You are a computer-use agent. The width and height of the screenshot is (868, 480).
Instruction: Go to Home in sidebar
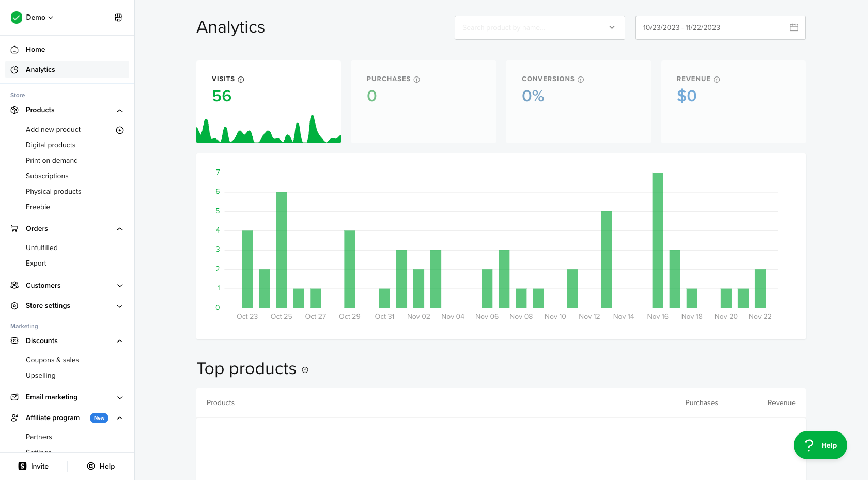35,50
